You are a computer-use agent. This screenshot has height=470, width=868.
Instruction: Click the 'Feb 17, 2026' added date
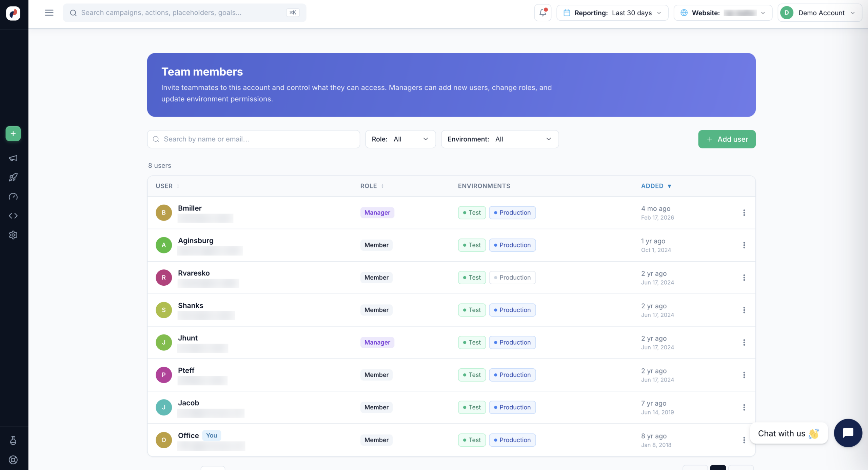(x=657, y=218)
